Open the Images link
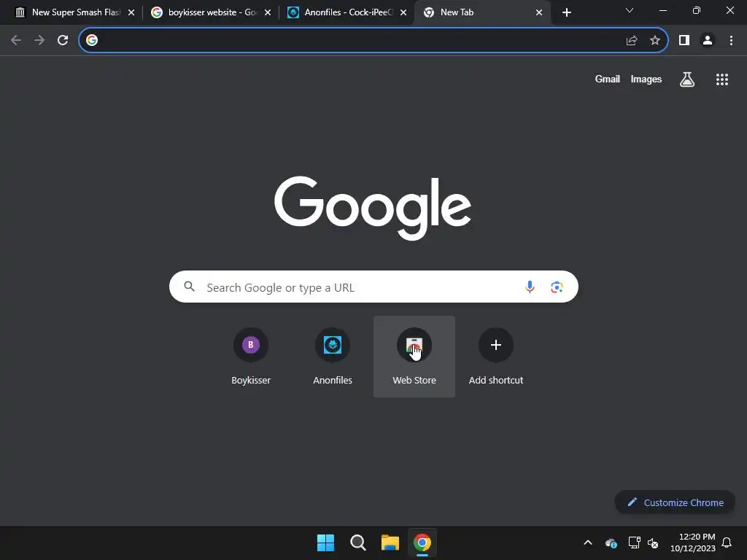Viewport: 747px width, 560px height. tap(646, 79)
